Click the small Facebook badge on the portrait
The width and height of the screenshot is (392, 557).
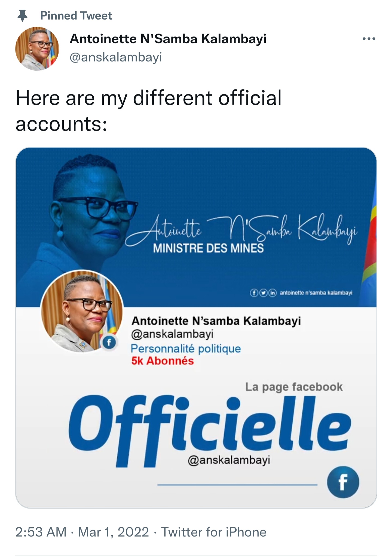coord(109,343)
